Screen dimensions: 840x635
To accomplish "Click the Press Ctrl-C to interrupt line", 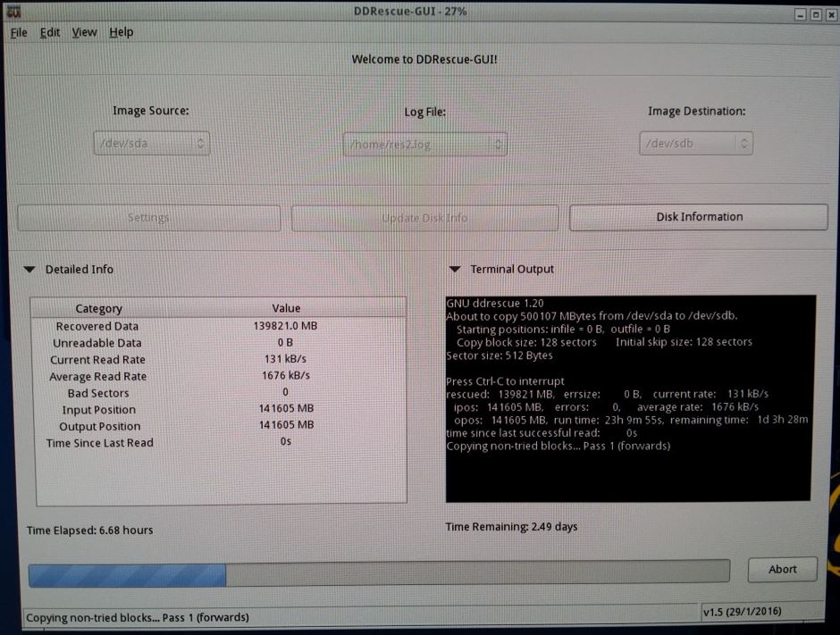I will coord(505,381).
